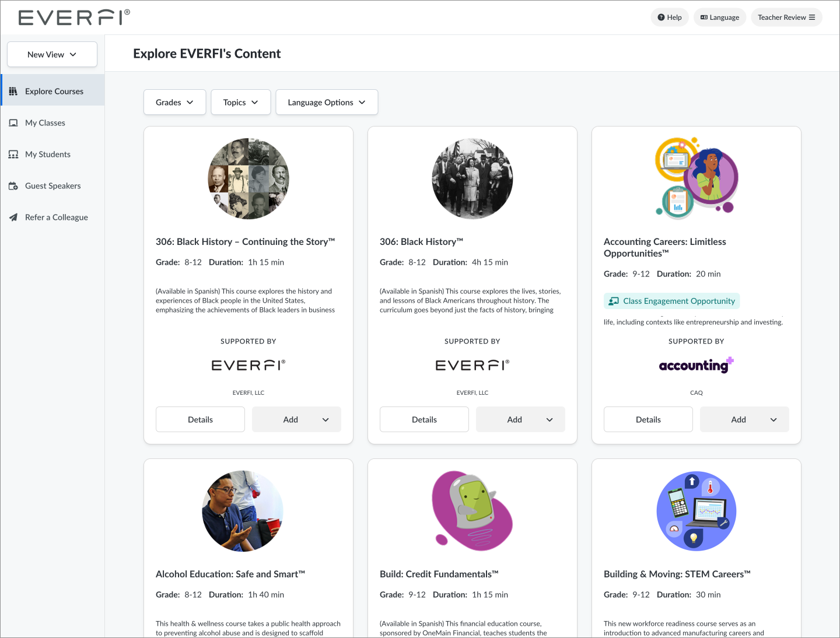Click the Language button
The height and width of the screenshot is (638, 840).
pos(720,17)
